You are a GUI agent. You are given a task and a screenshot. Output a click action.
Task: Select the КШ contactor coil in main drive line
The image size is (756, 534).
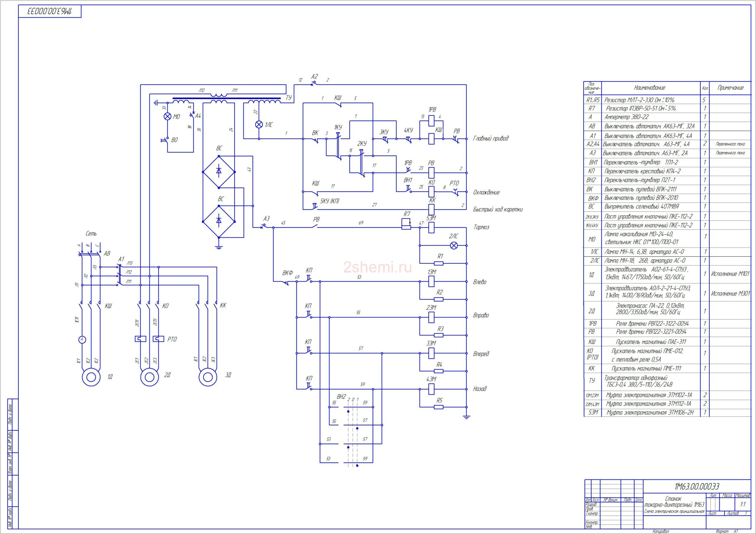pos(431,139)
